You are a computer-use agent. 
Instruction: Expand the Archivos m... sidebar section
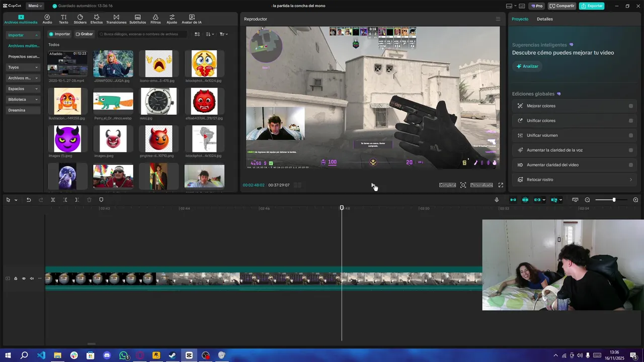pos(23,78)
